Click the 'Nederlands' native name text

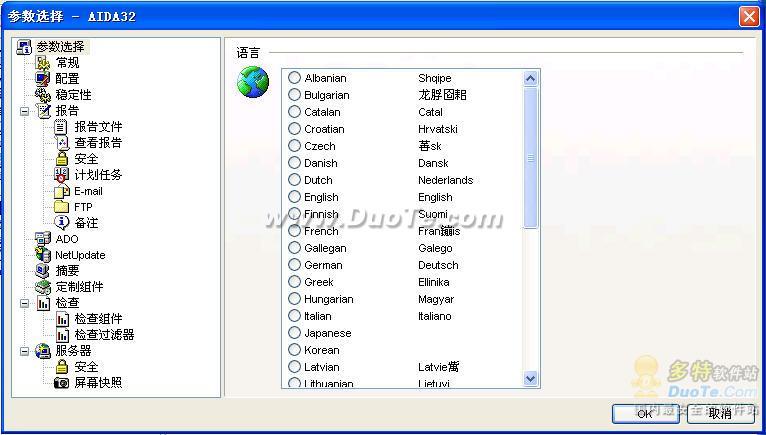point(446,180)
